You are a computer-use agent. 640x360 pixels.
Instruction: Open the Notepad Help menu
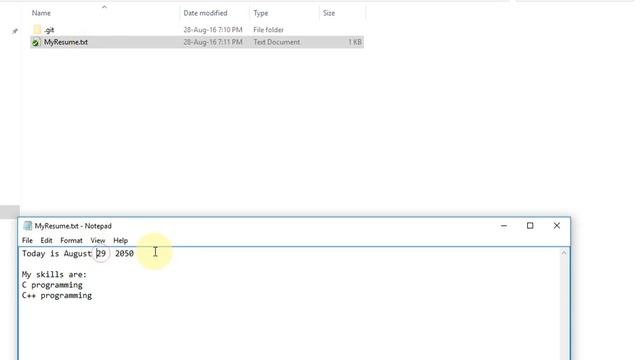coord(120,240)
